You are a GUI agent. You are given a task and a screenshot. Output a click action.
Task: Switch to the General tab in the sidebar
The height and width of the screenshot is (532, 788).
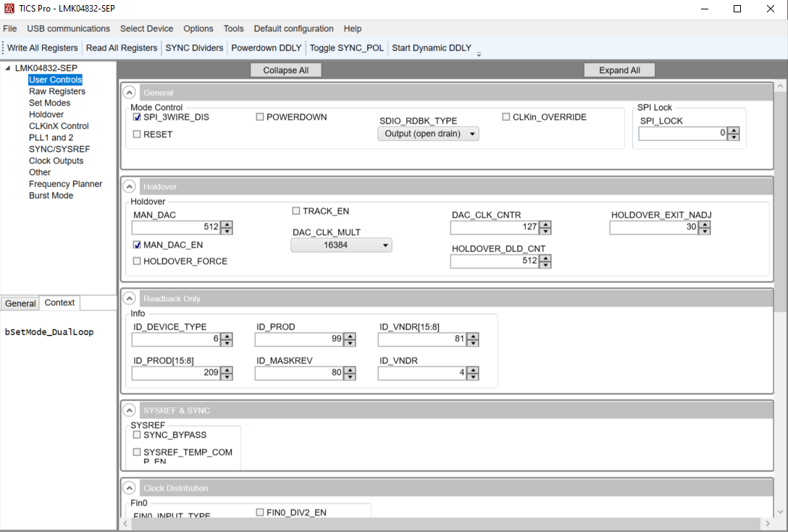pos(20,303)
